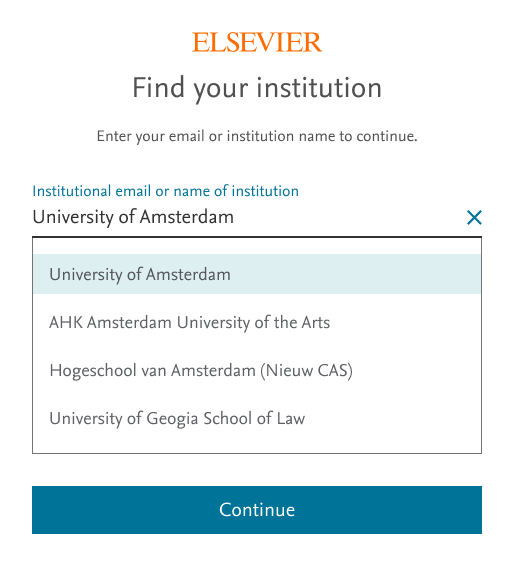Place cursor in the 'University of Amsterdam' typed text
The image size is (514, 566).
133,217
